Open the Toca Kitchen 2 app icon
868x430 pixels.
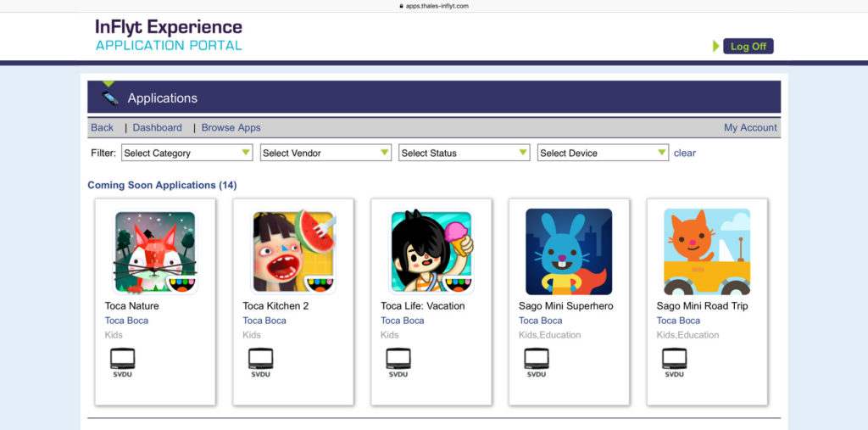coord(293,251)
